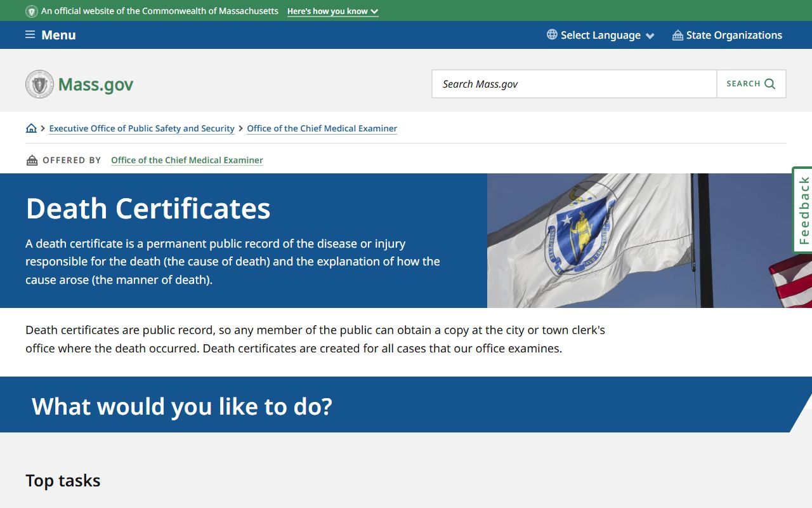
Task: Open the hamburger Menu button
Action: (x=50, y=35)
